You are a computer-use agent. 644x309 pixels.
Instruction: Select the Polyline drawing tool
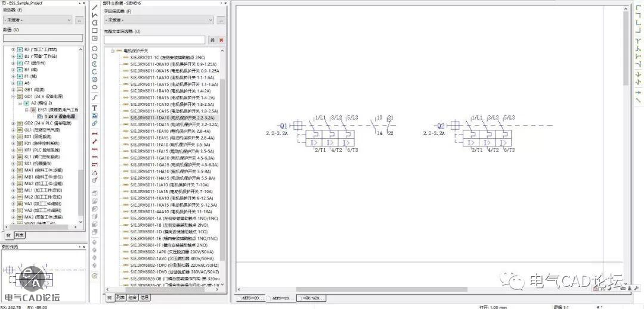94,15
